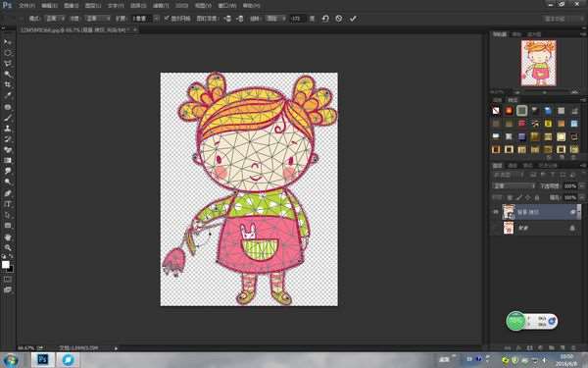Open the 滤镜 Filter menu
The width and height of the screenshot is (588, 368).
[x=160, y=6]
